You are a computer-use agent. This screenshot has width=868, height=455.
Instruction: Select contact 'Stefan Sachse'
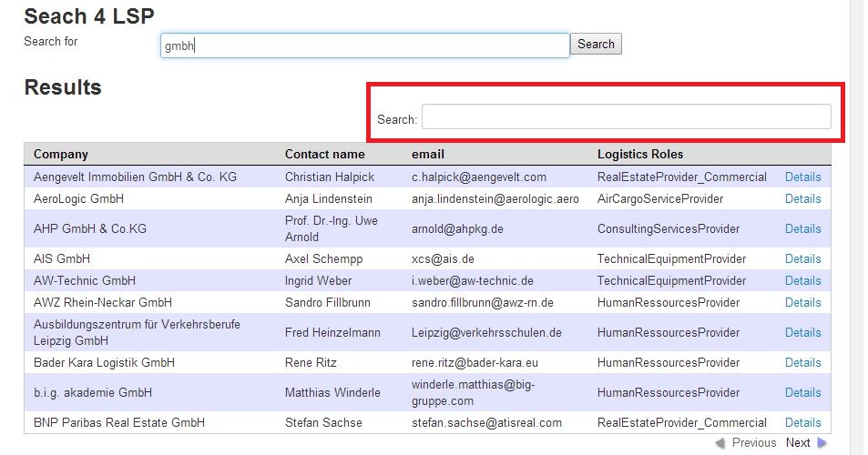click(323, 422)
